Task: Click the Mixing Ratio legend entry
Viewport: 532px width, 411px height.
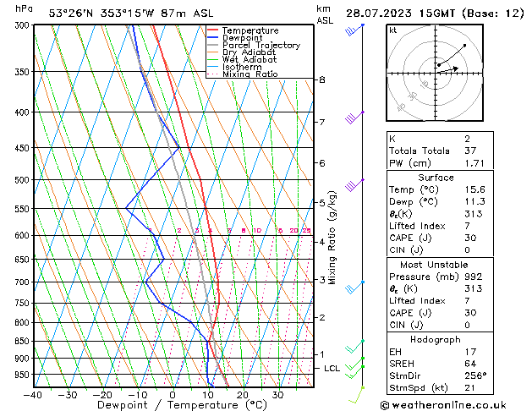Action: coord(250,74)
